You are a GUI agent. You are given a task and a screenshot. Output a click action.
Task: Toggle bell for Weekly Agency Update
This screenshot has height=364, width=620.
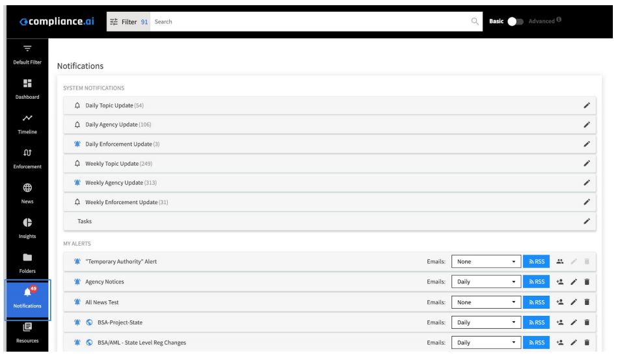tap(77, 183)
